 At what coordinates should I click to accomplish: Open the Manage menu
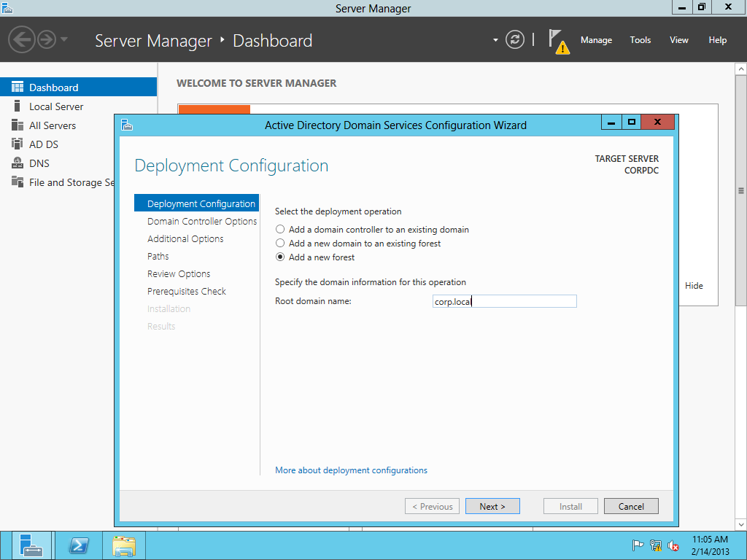(x=596, y=40)
